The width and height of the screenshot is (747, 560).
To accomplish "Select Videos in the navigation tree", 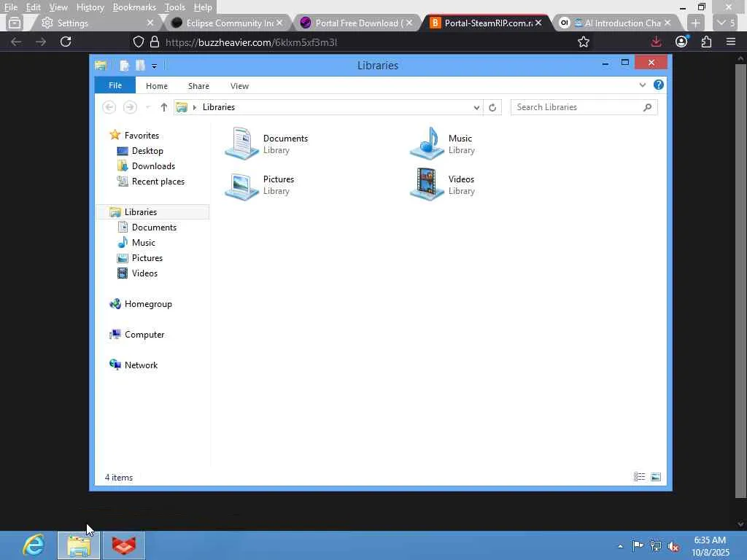I will pos(144,273).
